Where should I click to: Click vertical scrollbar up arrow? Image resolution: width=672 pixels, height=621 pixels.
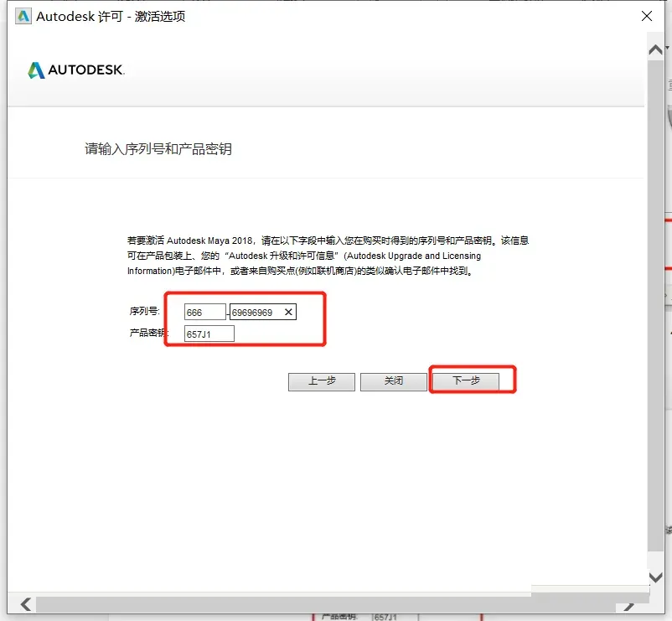pyautogui.click(x=656, y=50)
